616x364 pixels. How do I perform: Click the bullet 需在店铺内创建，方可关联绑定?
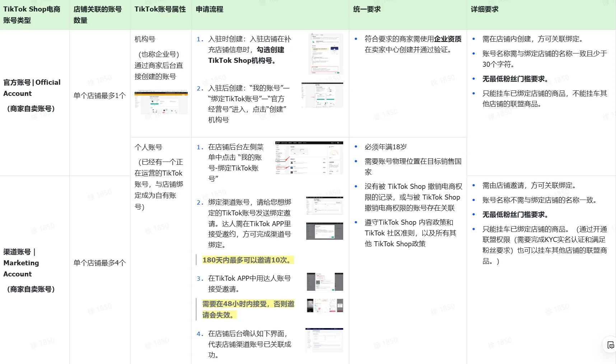click(x=533, y=39)
